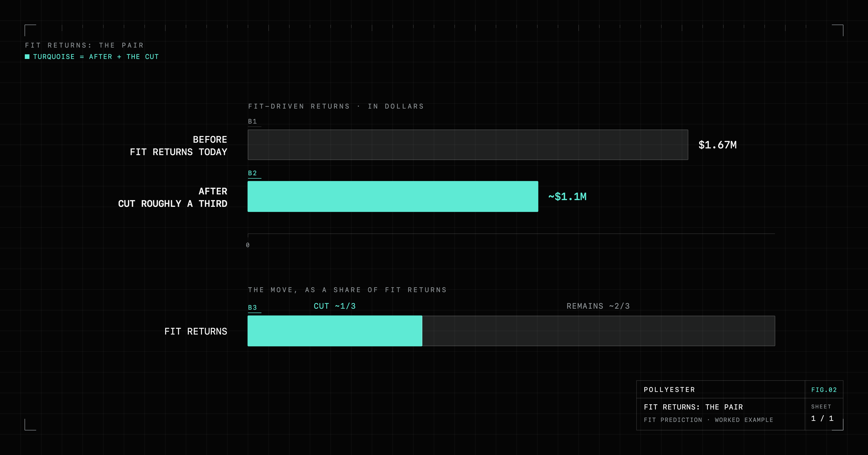Click the B2 bar tag
This screenshot has height=455, width=868.
(252, 173)
